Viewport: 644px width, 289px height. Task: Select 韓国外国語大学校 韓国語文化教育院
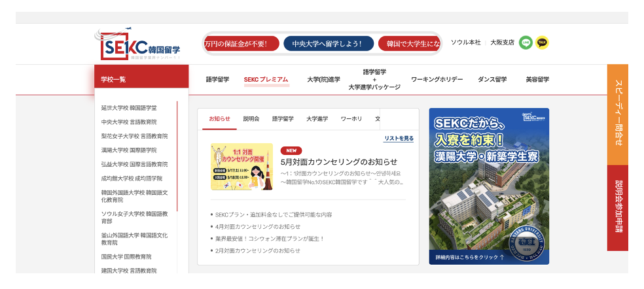coord(134,196)
